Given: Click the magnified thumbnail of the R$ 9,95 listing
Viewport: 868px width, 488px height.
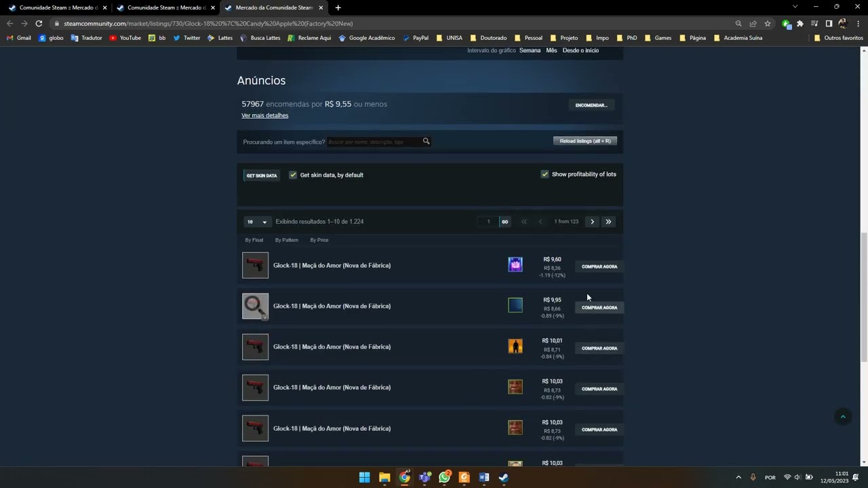Looking at the screenshot, I should pos(255,306).
